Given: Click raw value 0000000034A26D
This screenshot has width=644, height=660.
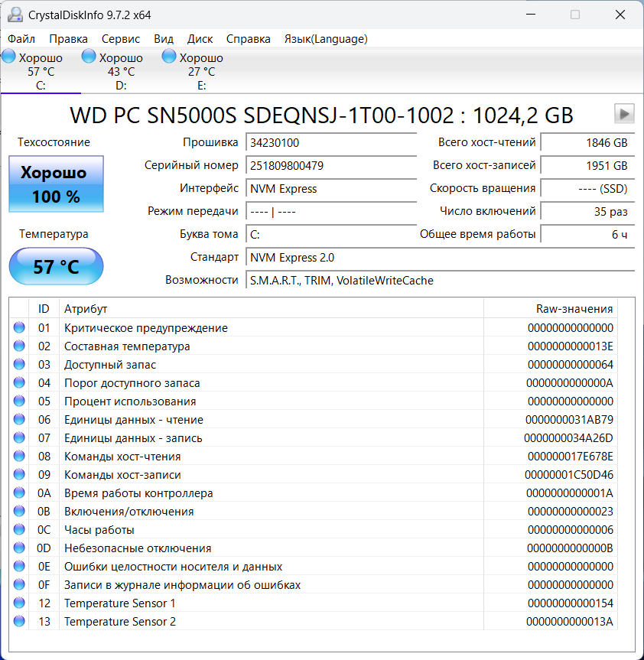Looking at the screenshot, I should click(x=568, y=437).
